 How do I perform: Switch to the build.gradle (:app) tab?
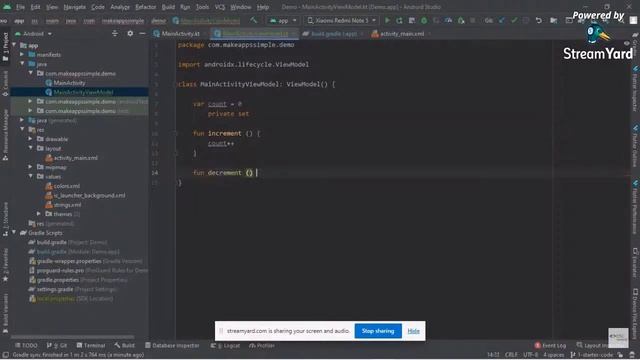point(333,33)
